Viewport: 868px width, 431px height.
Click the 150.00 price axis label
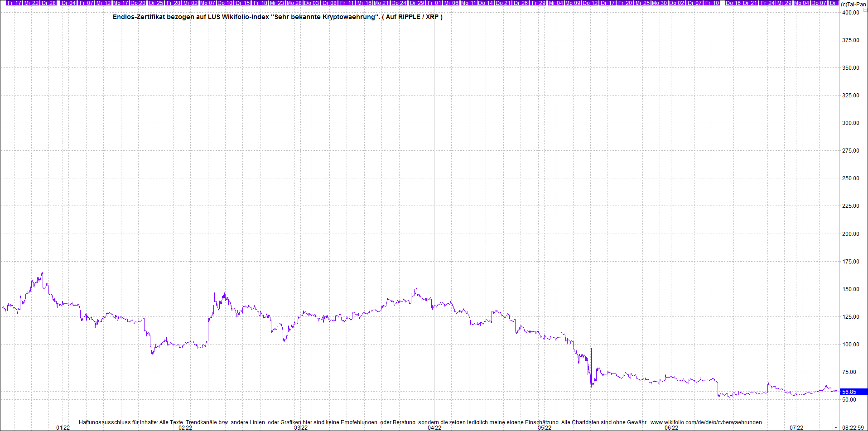click(850, 289)
